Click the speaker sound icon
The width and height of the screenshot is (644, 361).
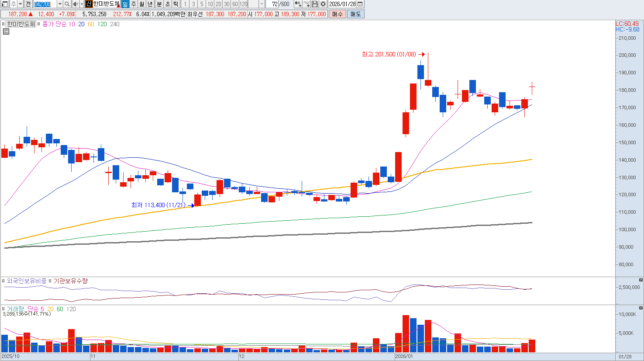point(75,4)
